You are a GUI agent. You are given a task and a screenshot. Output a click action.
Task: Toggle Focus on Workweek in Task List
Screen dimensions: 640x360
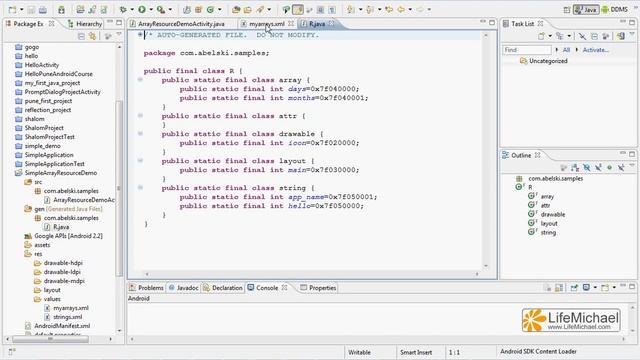606,36
